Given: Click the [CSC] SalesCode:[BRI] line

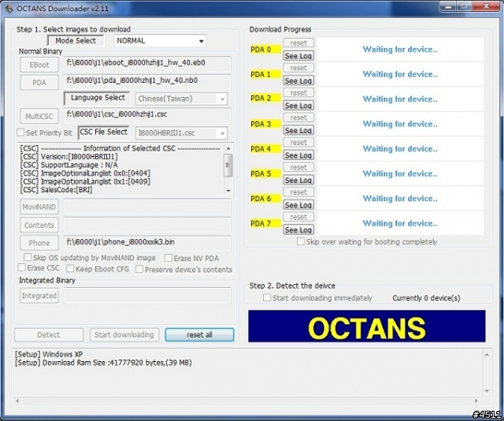Looking at the screenshot, I should click(x=56, y=190).
